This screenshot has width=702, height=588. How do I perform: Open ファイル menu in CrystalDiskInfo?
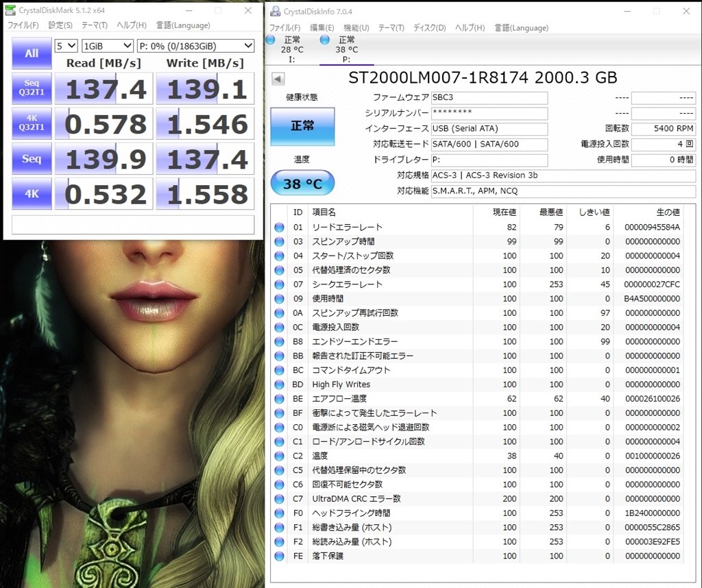pyautogui.click(x=285, y=27)
